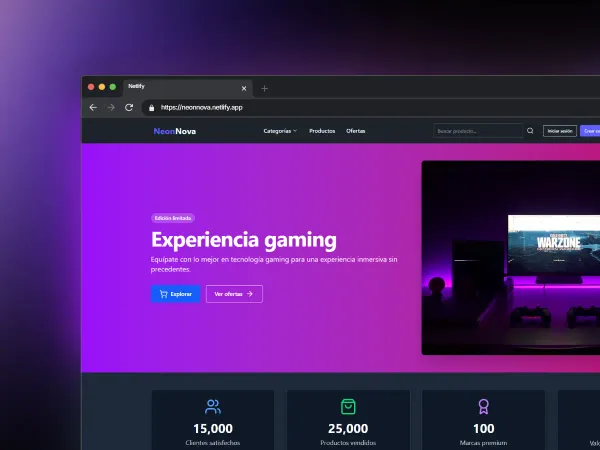Reload the page with the refresh icon
The image size is (600, 450).
[x=129, y=108]
